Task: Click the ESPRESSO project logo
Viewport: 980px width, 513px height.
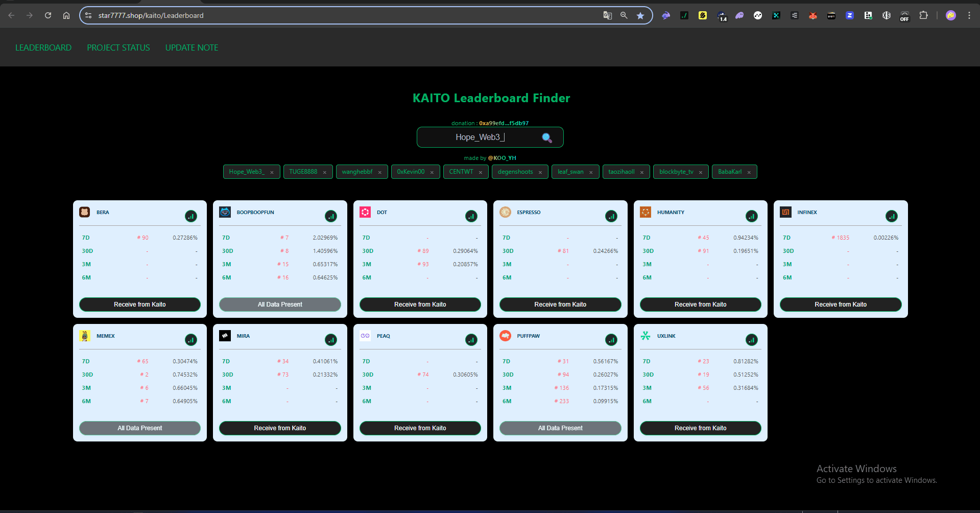Action: point(505,212)
